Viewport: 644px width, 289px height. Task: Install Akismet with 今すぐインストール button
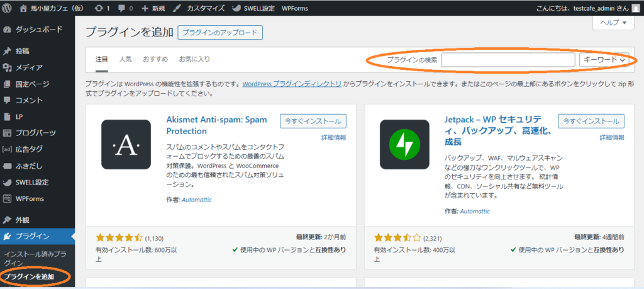coord(313,122)
